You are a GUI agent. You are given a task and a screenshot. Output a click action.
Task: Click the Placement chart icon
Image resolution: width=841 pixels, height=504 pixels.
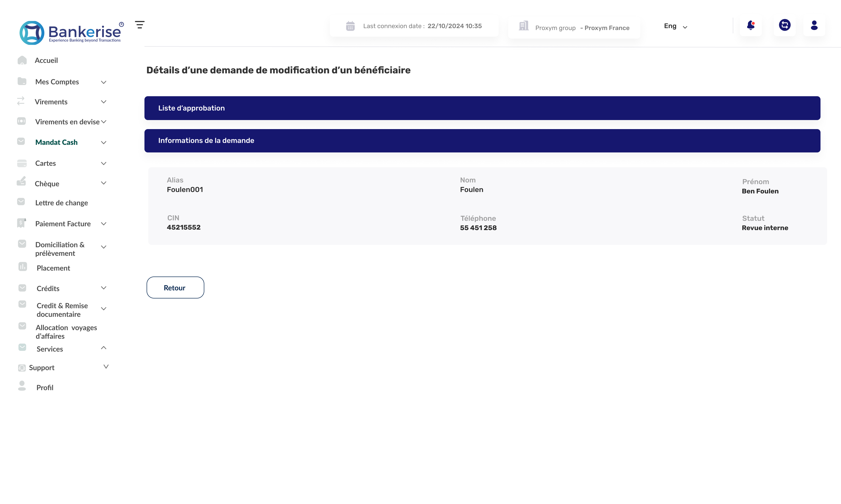coord(23,267)
